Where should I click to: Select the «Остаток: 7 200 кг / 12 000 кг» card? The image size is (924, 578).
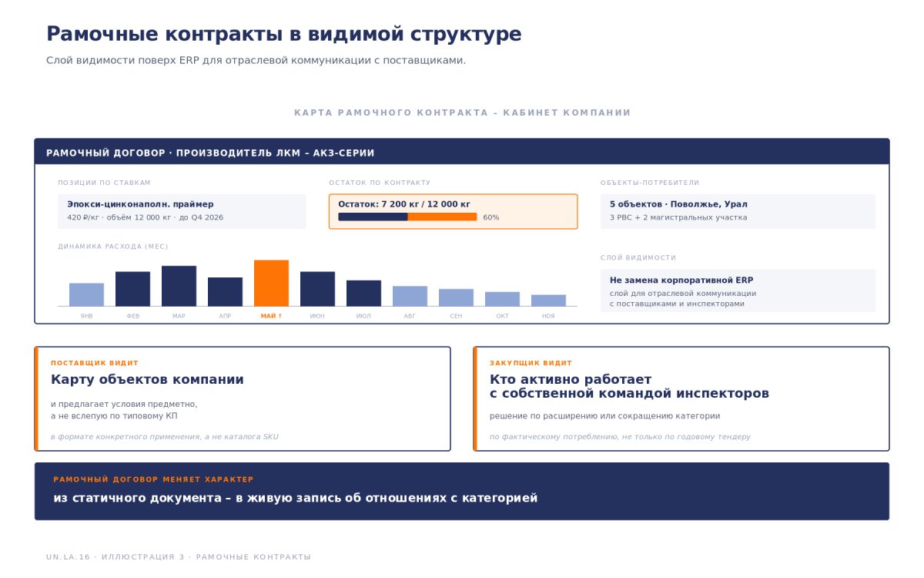click(453, 211)
